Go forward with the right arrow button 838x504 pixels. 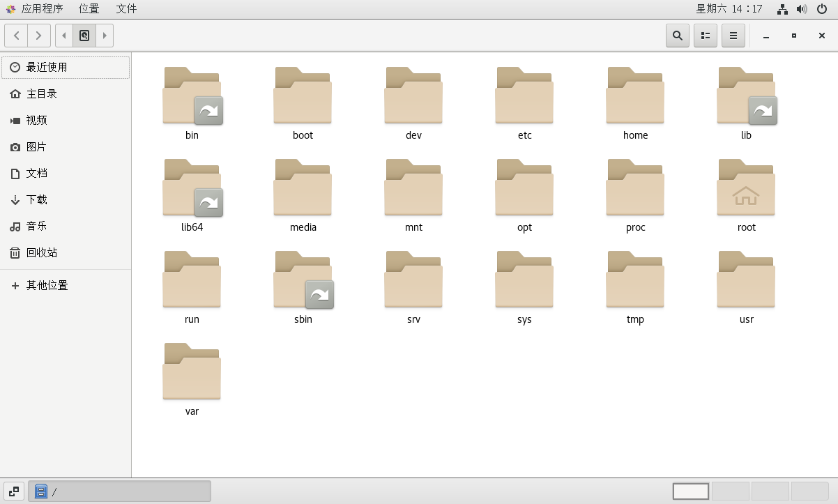[x=39, y=36]
